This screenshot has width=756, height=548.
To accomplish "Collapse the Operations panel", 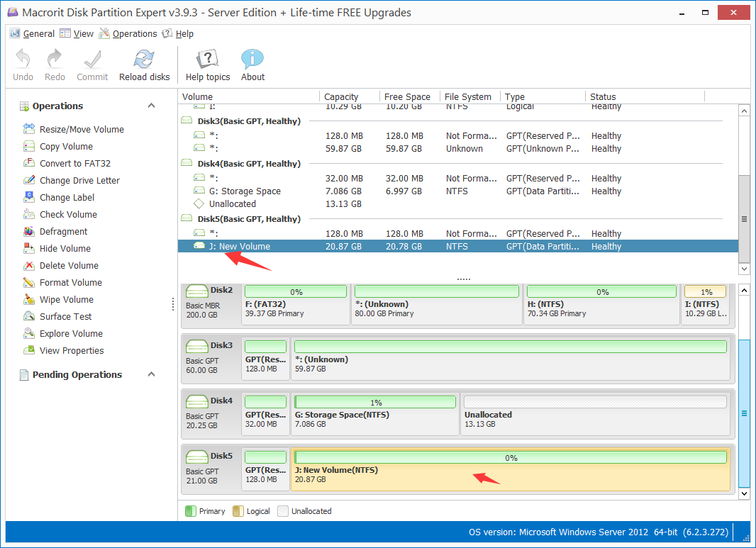I will click(x=151, y=105).
